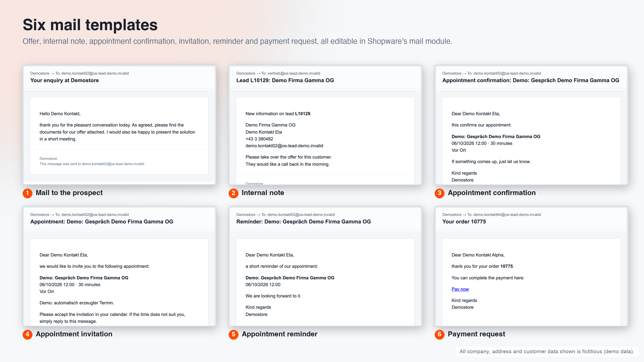Click 'If something comes up, just let us know.'
644x362 pixels.
pyautogui.click(x=491, y=162)
